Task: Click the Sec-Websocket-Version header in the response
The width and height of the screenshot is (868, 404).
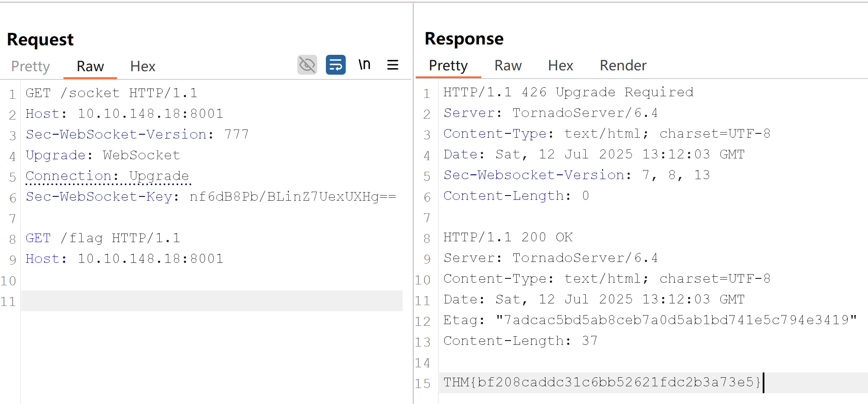Action: (534, 175)
